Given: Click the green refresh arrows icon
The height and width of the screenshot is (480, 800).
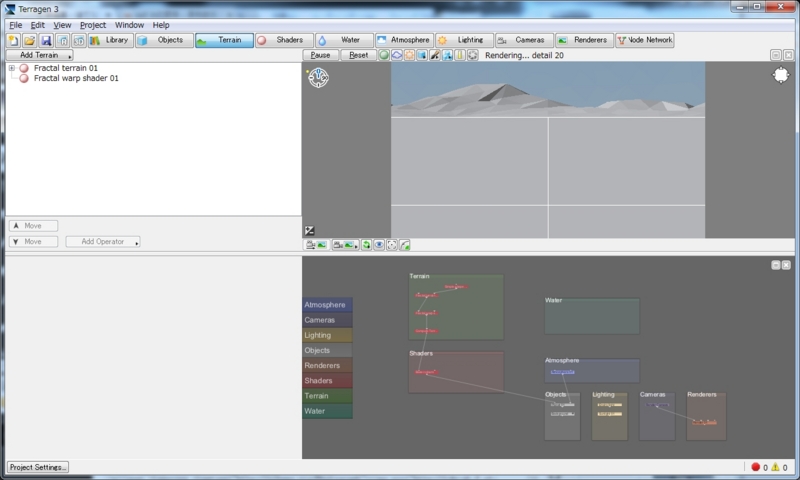Looking at the screenshot, I should pos(366,245).
